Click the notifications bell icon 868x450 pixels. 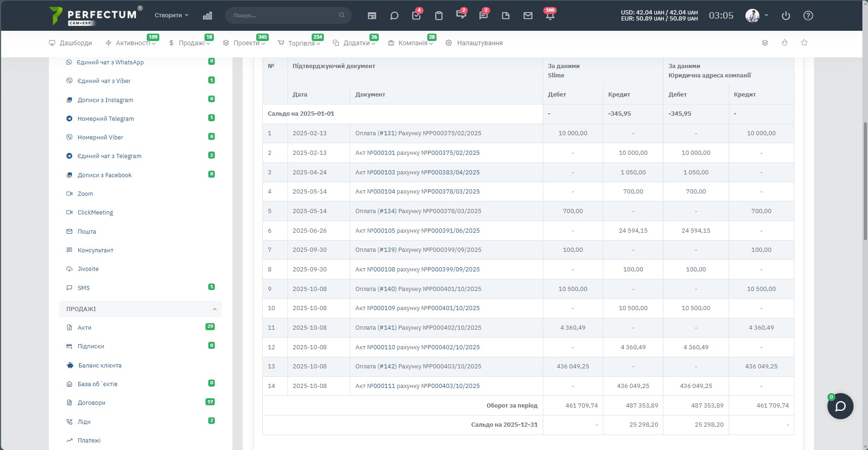pos(550,15)
